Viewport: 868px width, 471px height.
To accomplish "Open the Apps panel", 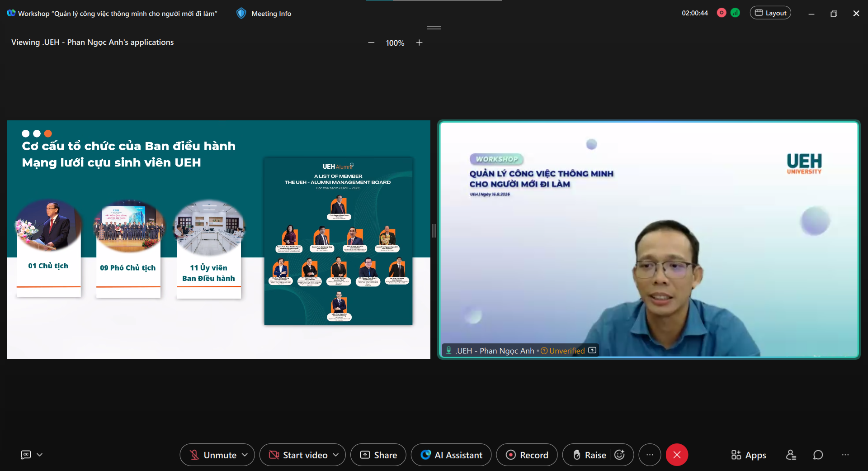I will click(x=749, y=455).
